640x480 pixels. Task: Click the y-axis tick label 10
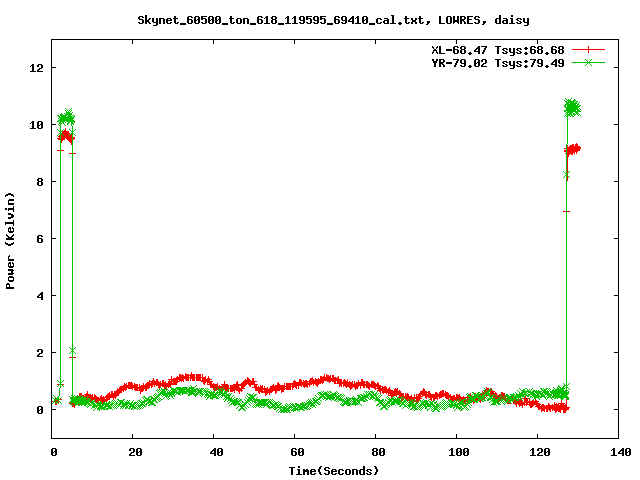click(36, 125)
